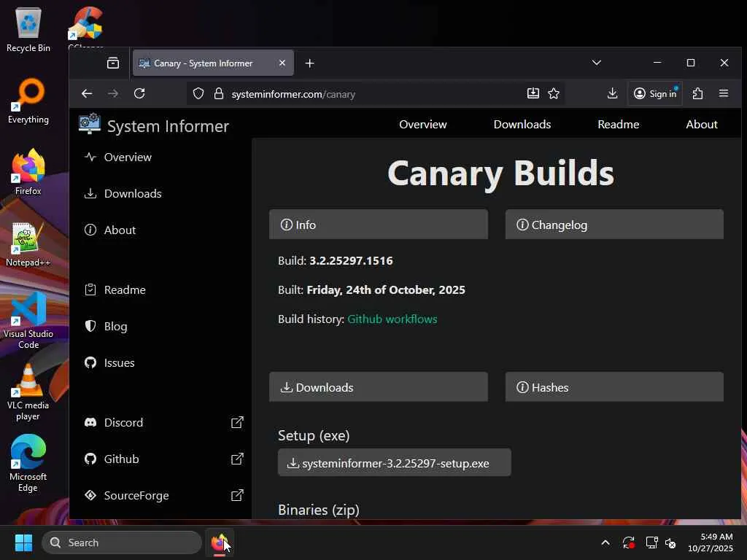Select Overview in the left sidebar
This screenshot has height=560, width=747.
tap(128, 157)
